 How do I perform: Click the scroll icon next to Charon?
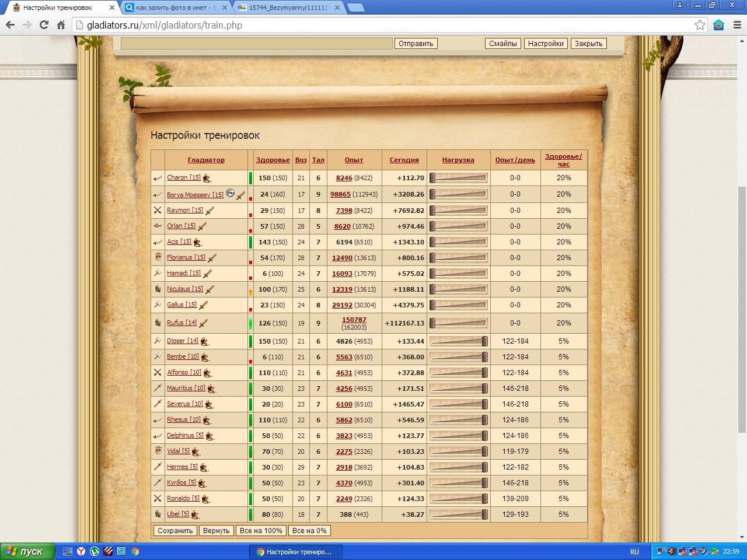207,178
